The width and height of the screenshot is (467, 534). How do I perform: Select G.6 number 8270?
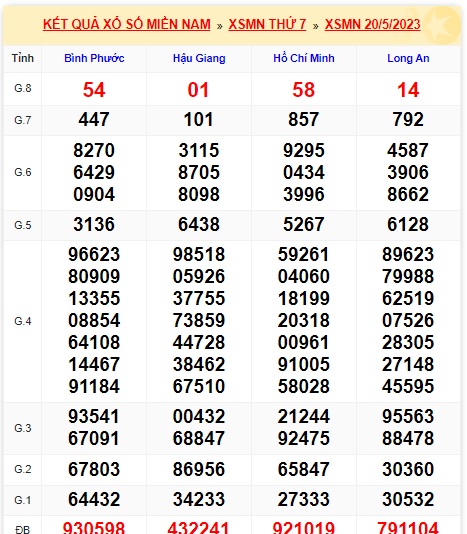click(x=94, y=150)
